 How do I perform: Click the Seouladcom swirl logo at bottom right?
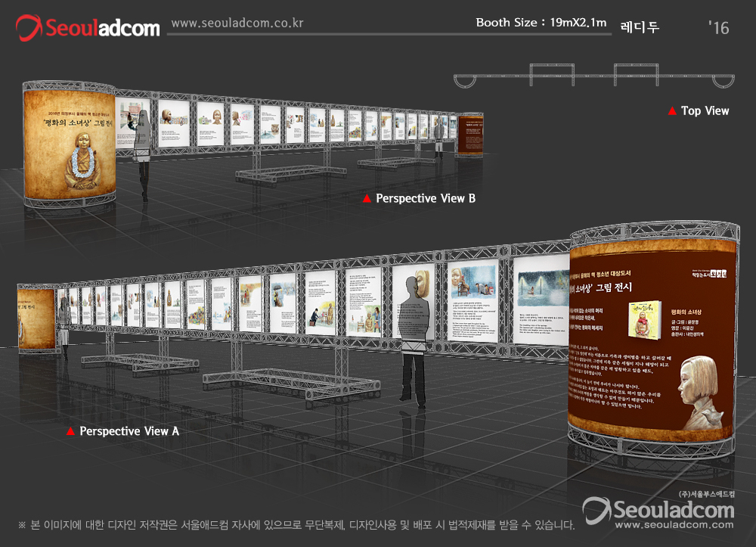(x=598, y=510)
